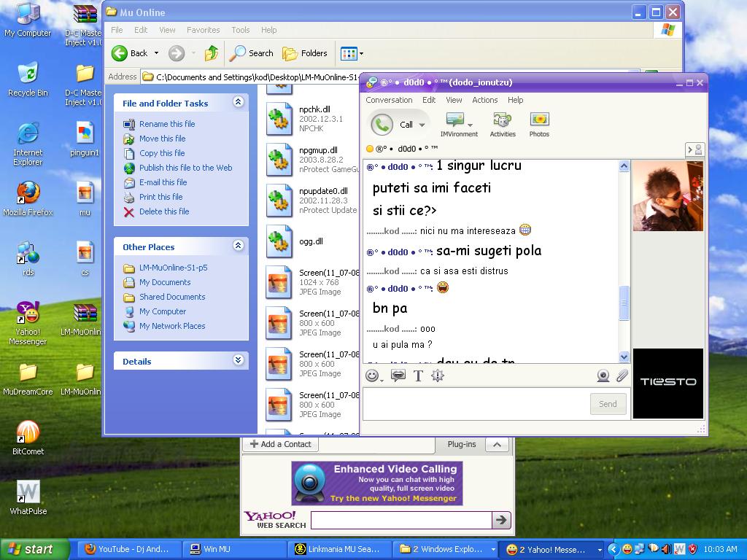
Task: Click the Send button
Action: pos(608,404)
